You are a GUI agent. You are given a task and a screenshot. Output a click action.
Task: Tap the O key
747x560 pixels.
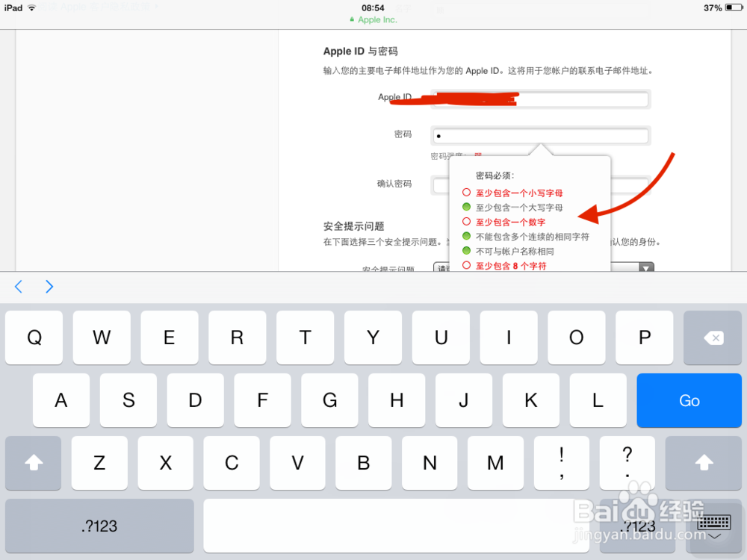pos(577,337)
